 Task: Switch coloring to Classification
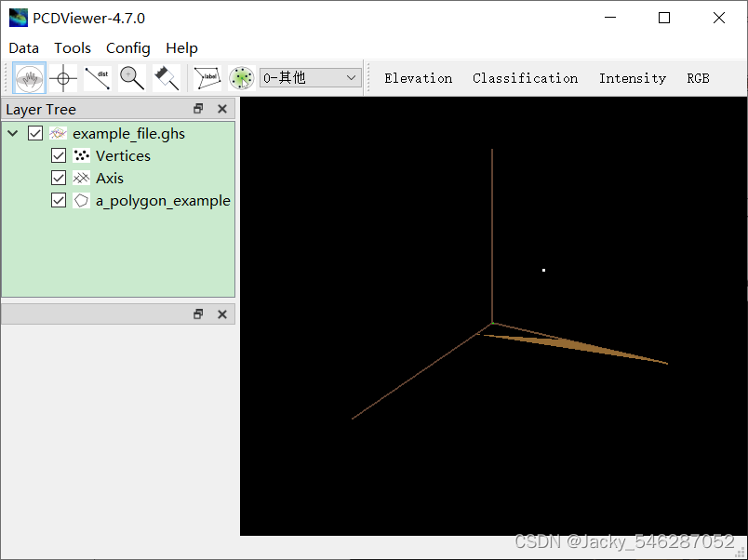[x=526, y=78]
